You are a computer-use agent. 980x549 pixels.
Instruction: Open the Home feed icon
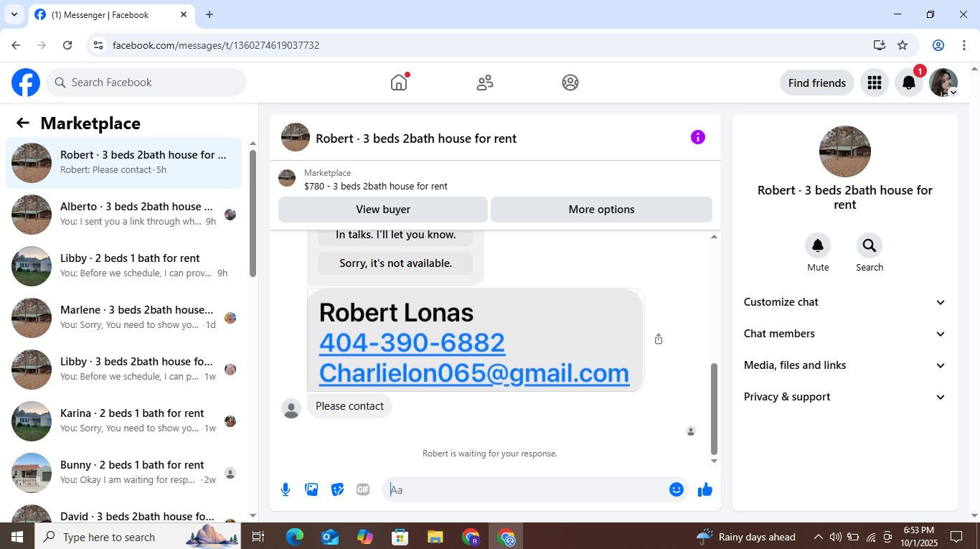click(399, 83)
